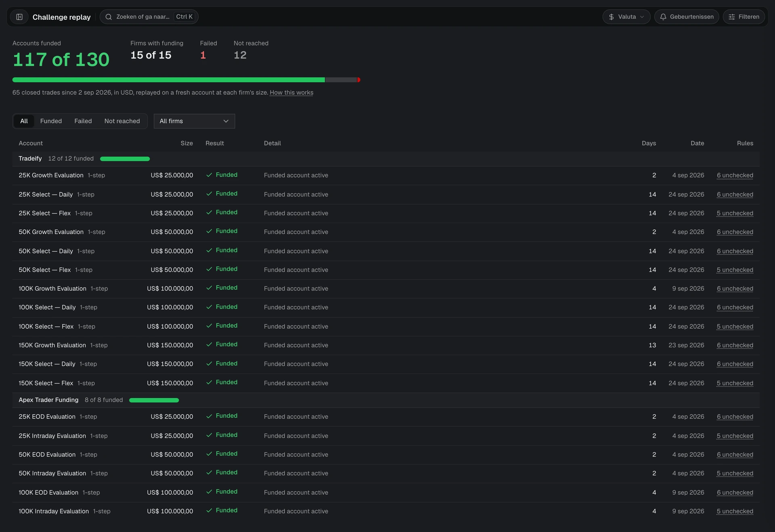Screen dimensions: 775x532
Task: Click the Failed count 1
Action: pyautogui.click(x=203, y=55)
